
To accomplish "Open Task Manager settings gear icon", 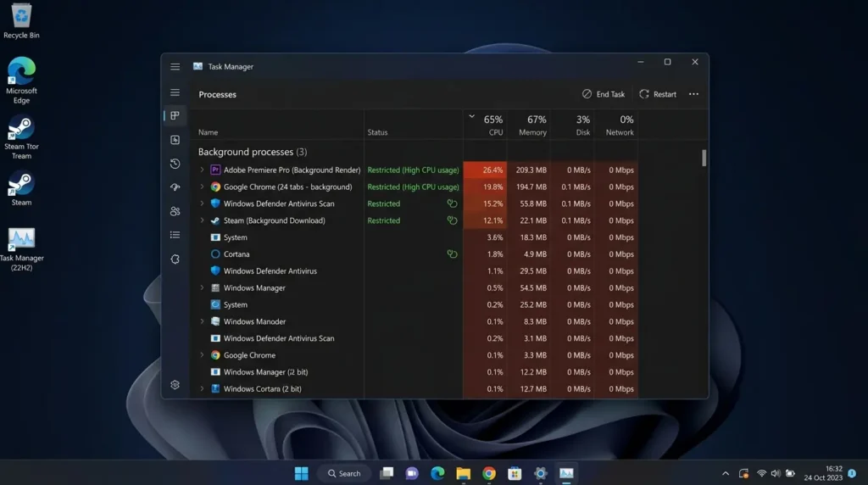I will pos(175,385).
